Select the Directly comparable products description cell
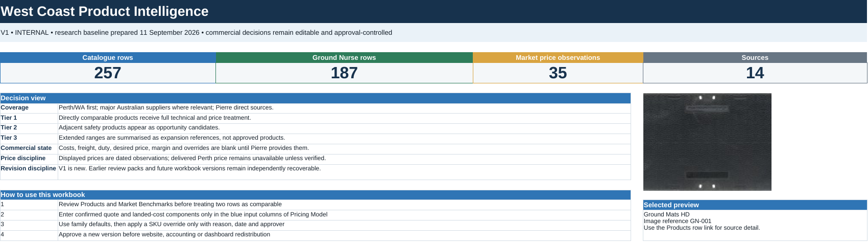 pos(344,118)
